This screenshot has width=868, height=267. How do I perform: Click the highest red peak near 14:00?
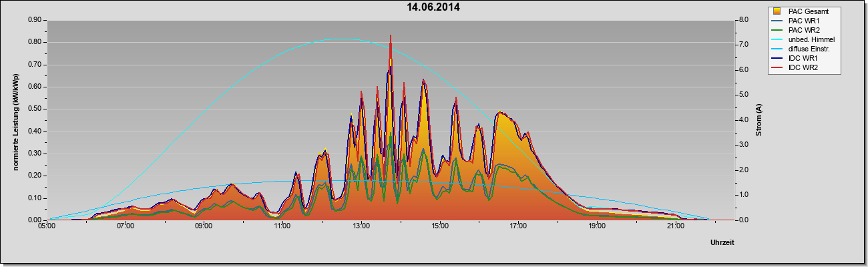(391, 36)
